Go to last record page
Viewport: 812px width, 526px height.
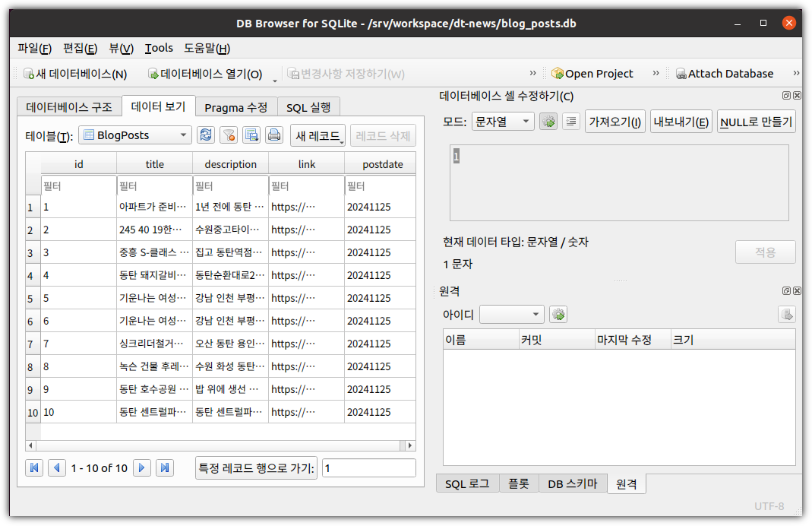pos(165,468)
